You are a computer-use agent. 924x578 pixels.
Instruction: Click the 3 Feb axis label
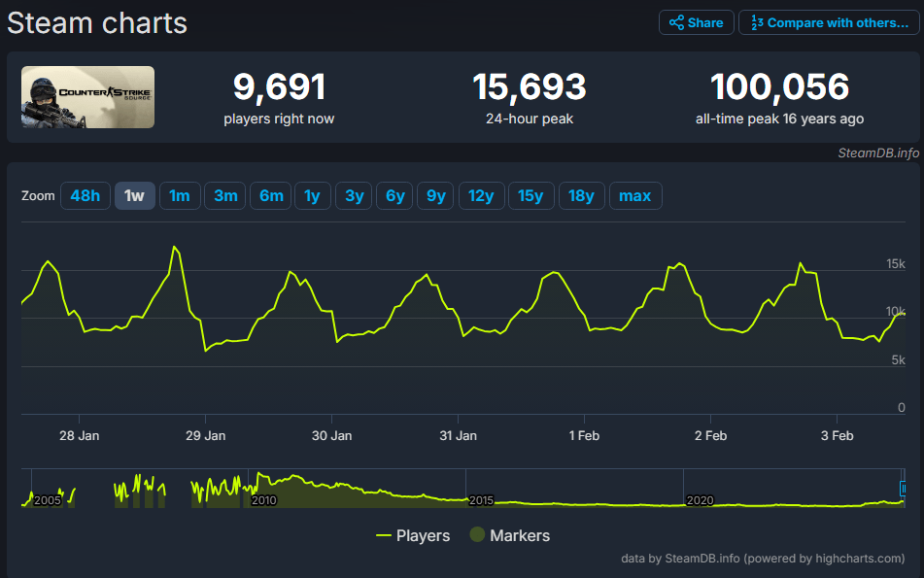pos(837,436)
